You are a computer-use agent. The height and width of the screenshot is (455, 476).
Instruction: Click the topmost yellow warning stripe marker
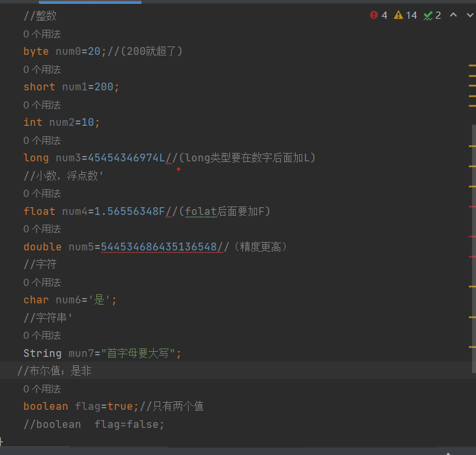[x=472, y=66]
